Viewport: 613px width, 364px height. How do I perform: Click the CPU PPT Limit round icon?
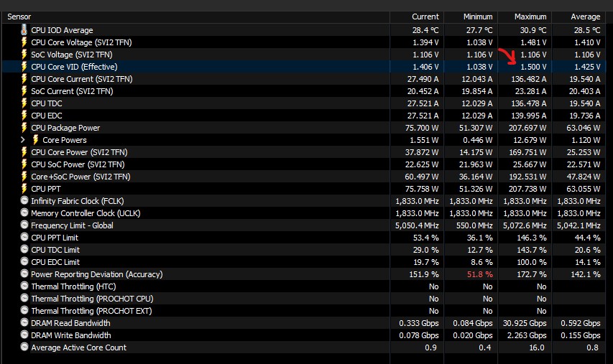24,238
